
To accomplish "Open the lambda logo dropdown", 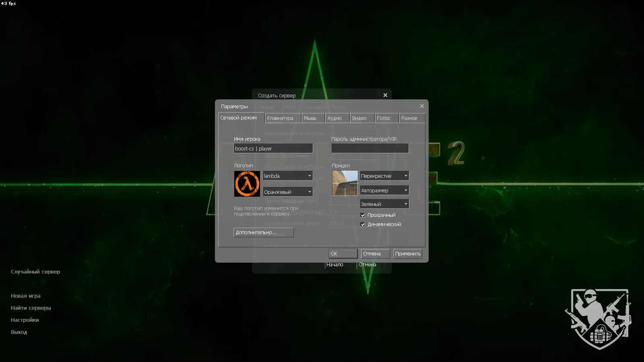I will coord(288,176).
